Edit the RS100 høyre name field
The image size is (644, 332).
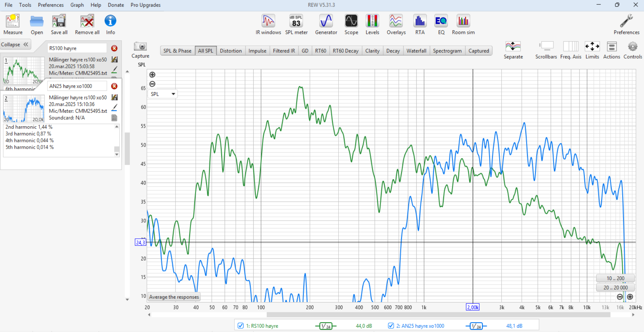coord(77,48)
